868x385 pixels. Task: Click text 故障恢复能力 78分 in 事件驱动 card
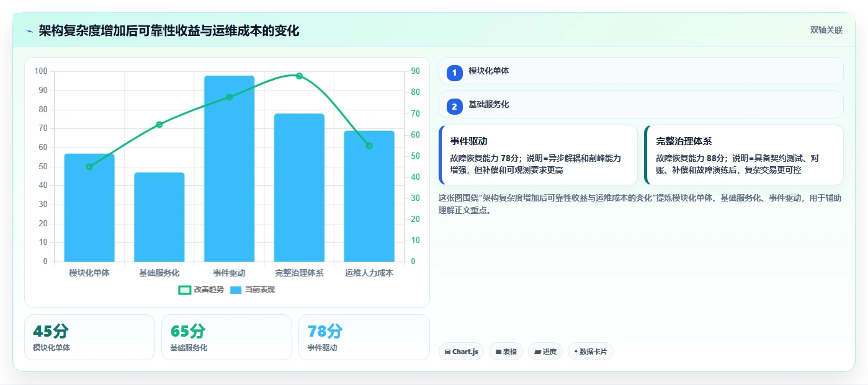[x=484, y=158]
